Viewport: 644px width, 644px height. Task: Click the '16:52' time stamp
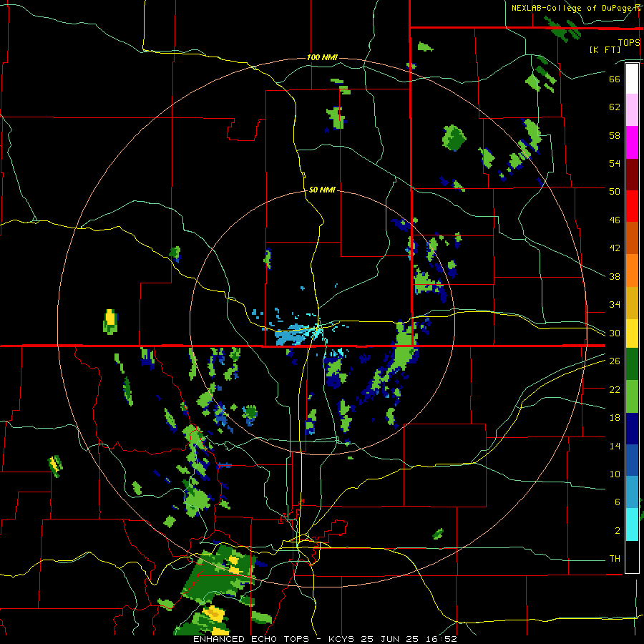pos(441,639)
